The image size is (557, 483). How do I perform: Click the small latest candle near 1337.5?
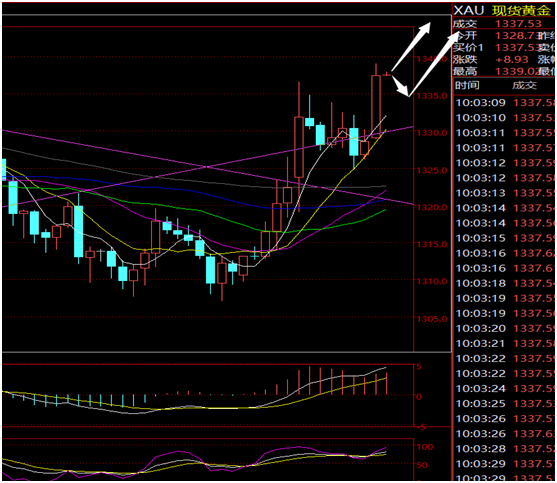386,74
